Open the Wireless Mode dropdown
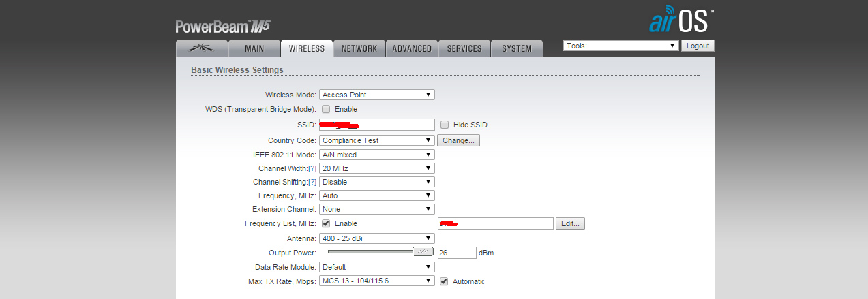The height and width of the screenshot is (299, 868). [377, 95]
